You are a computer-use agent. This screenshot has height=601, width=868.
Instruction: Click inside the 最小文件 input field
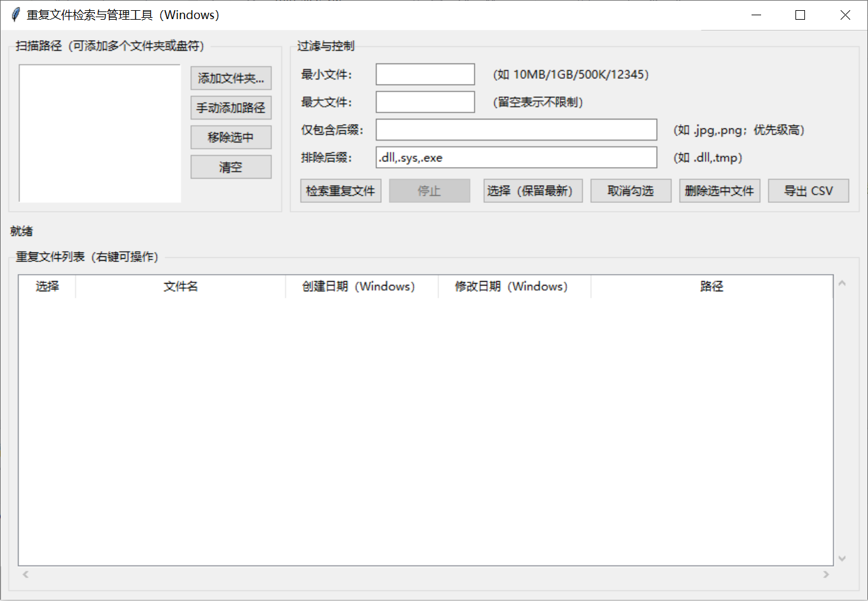tap(424, 74)
